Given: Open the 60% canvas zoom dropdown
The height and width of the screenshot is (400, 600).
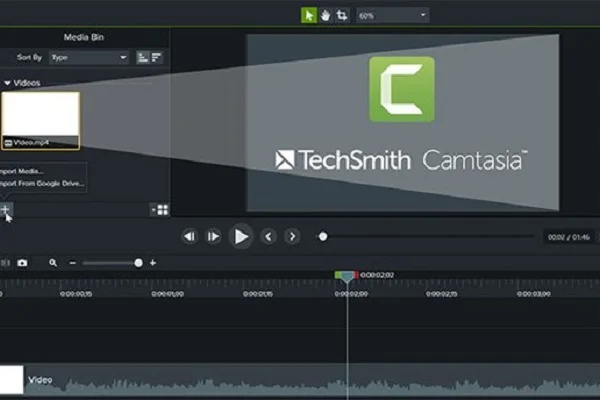Looking at the screenshot, I should click(393, 16).
